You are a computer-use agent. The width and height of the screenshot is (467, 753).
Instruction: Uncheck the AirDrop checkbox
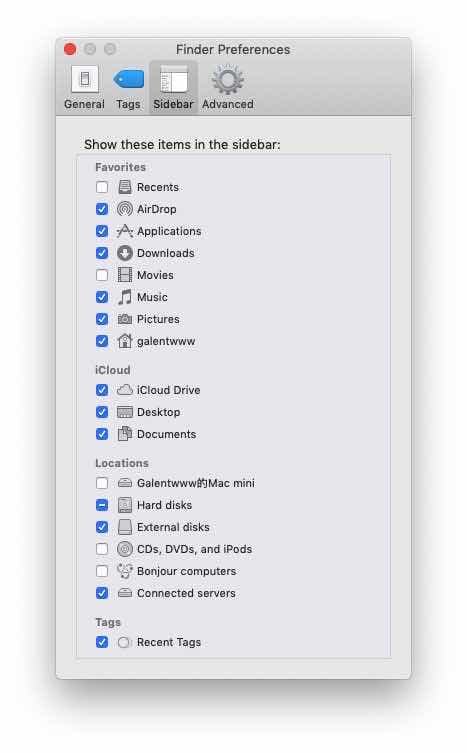coord(102,209)
